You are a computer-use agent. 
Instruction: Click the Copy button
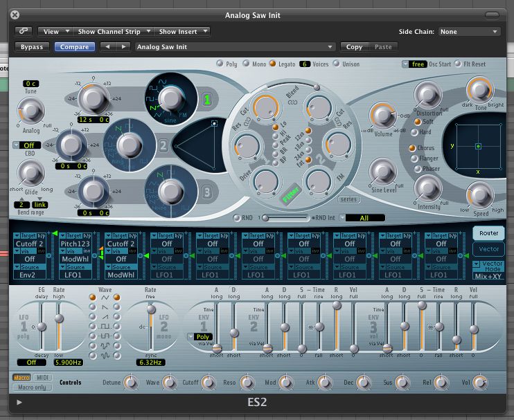(x=355, y=47)
